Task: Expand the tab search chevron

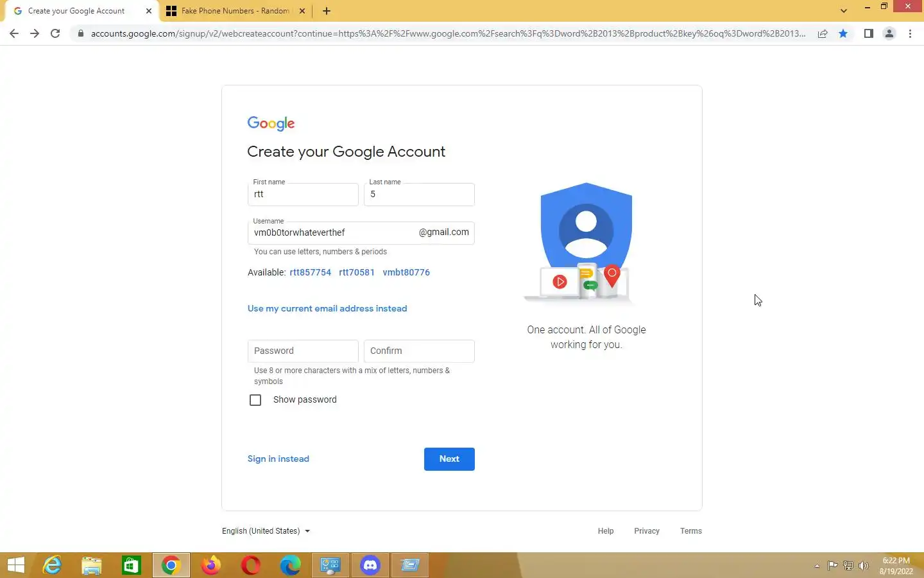Action: coord(844,11)
